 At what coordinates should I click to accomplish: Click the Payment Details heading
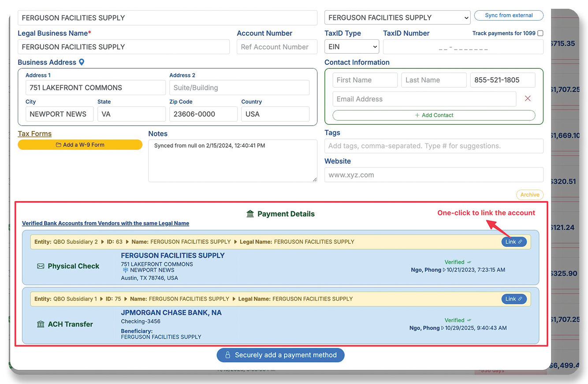[x=286, y=214]
